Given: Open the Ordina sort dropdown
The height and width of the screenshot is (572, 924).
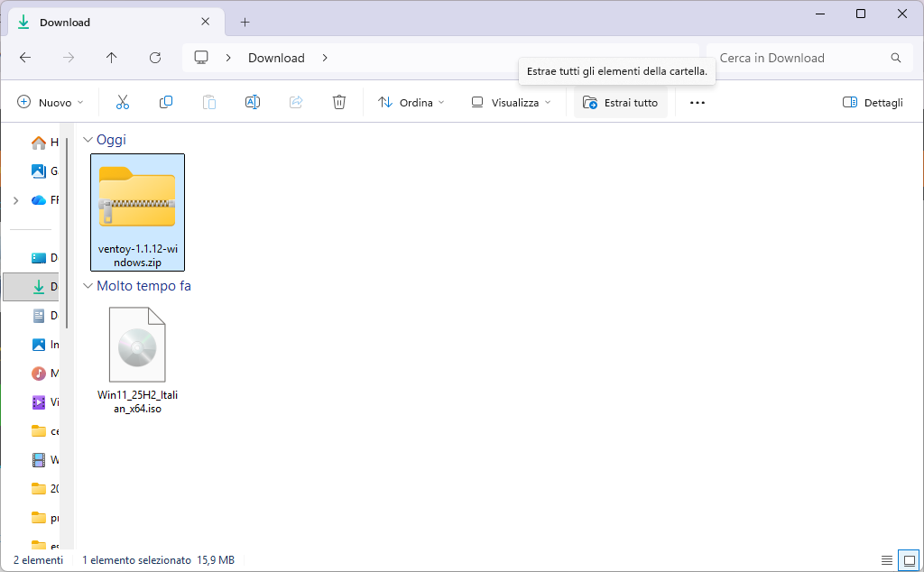Looking at the screenshot, I should [x=411, y=103].
